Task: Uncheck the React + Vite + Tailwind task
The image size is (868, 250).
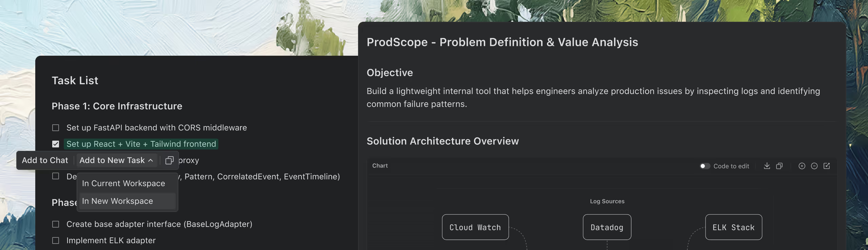Action: [x=56, y=144]
